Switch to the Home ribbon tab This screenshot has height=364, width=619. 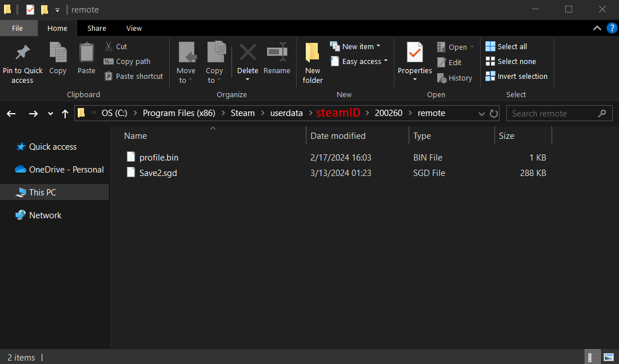pos(57,29)
